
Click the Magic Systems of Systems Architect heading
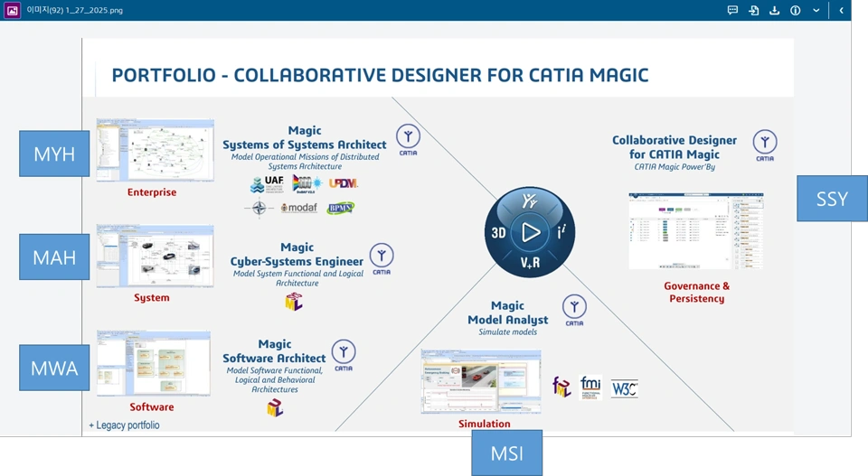pyautogui.click(x=305, y=137)
